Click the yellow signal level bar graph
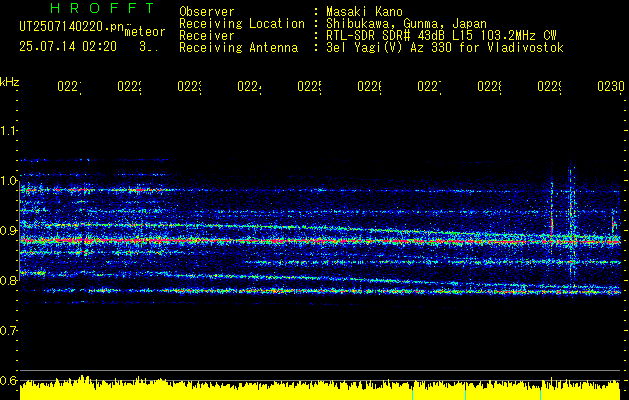This screenshot has width=629, height=400. [x=320, y=390]
